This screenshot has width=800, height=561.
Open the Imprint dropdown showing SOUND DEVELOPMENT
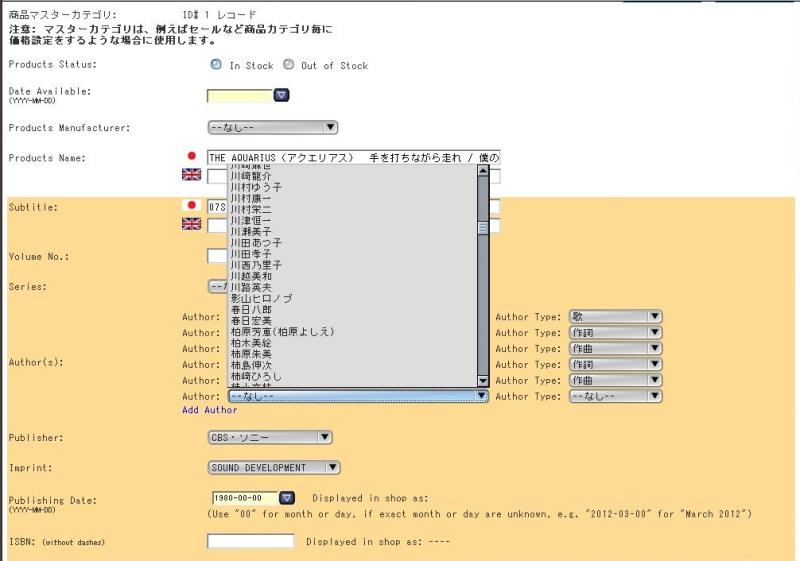click(x=274, y=467)
